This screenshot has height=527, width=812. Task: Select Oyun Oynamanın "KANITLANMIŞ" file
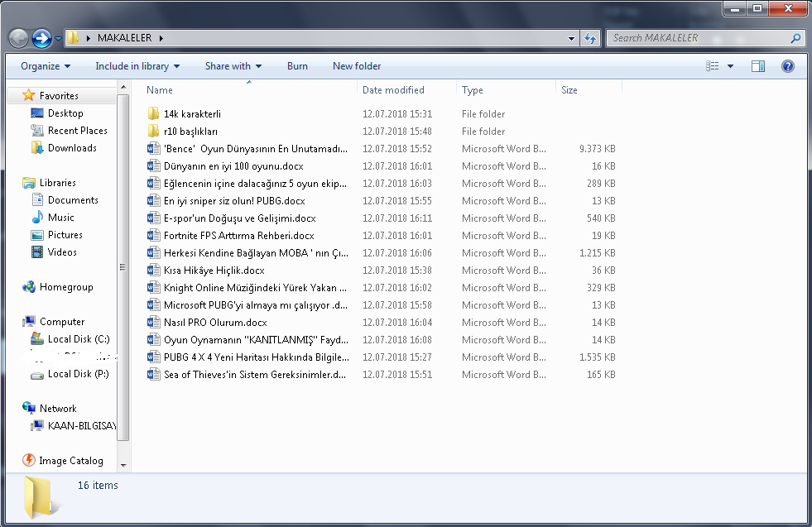pos(256,340)
